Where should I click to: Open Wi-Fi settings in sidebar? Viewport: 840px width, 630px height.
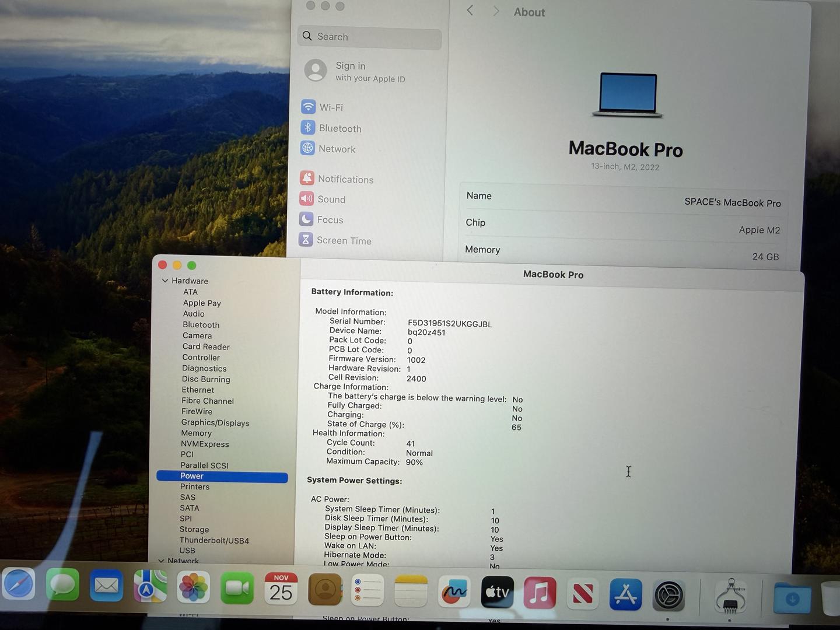click(x=330, y=107)
